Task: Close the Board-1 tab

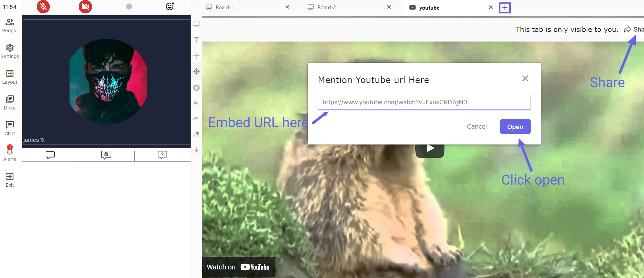Action: click(287, 7)
